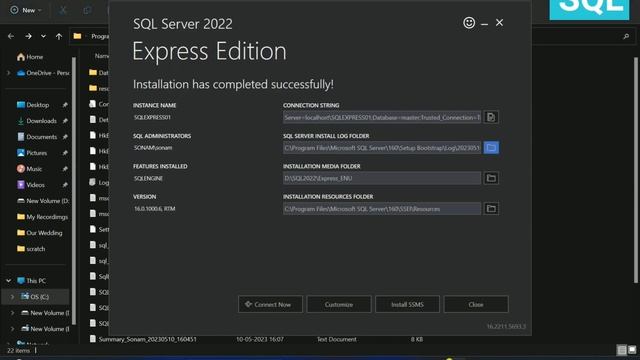Open Downloads in quick access
Screen dimensions: 640x360
coord(37,121)
